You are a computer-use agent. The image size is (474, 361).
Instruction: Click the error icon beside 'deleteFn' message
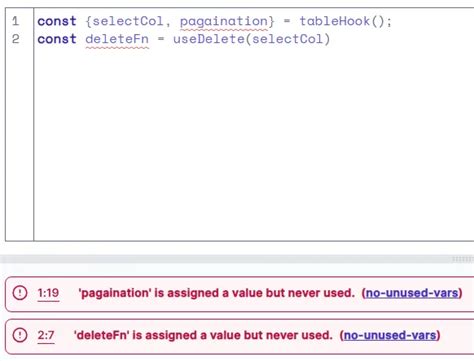(x=20, y=335)
